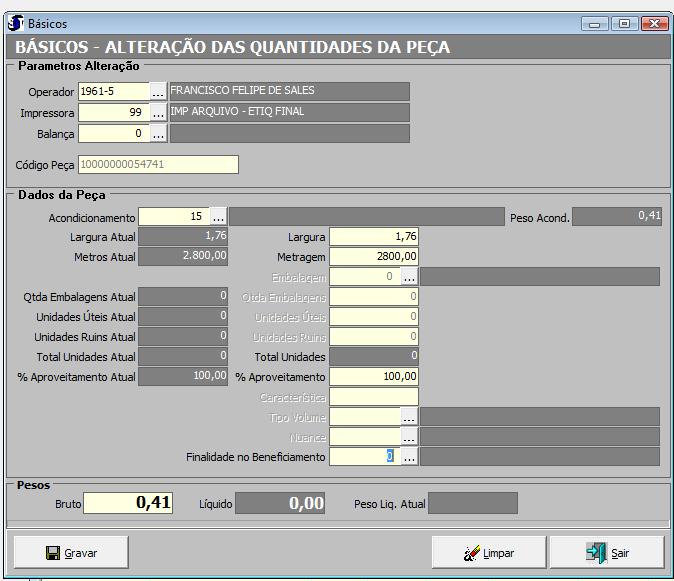Image resolution: width=674 pixels, height=581 pixels.
Task: Open the Balança lookup ellipsis button
Action: pos(158,134)
